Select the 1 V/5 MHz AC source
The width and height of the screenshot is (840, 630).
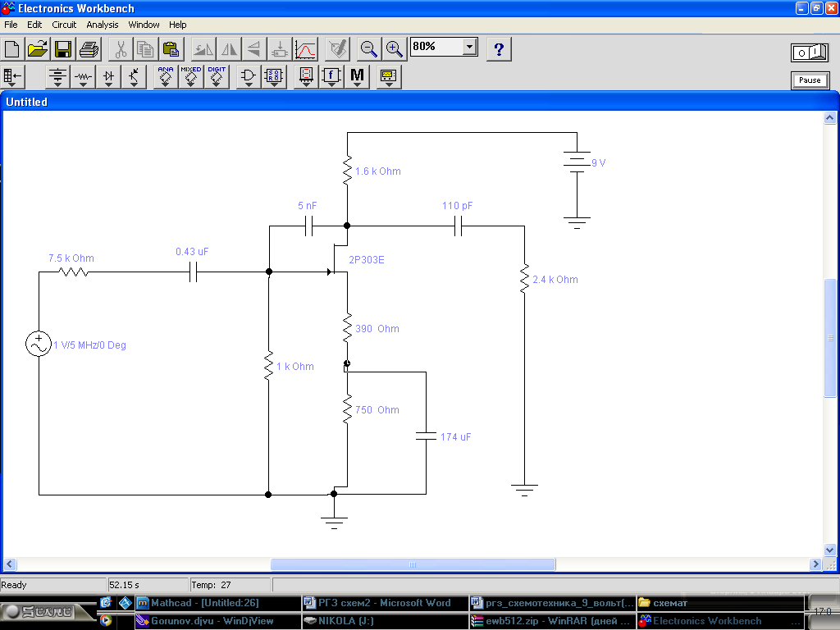coord(39,344)
